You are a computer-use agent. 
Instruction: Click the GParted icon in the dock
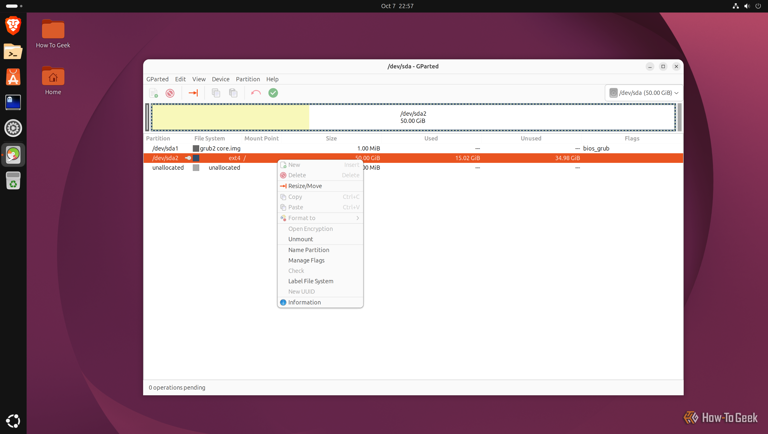pyautogui.click(x=13, y=154)
